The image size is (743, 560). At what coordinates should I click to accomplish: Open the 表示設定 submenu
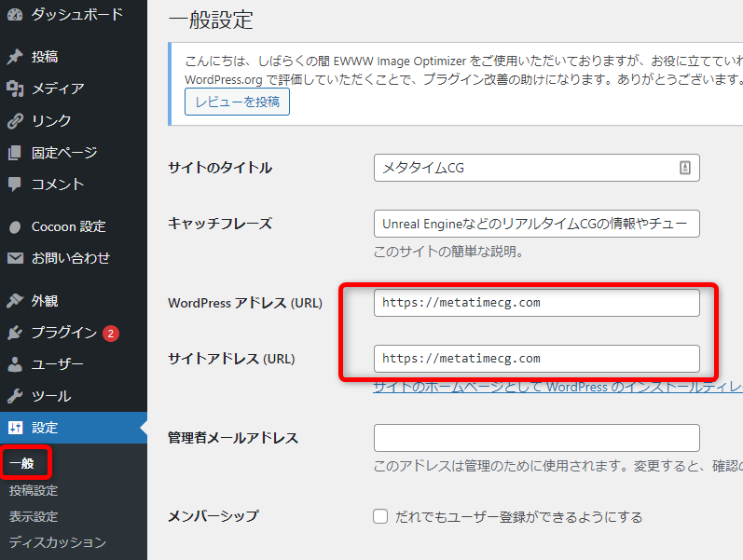[34, 516]
